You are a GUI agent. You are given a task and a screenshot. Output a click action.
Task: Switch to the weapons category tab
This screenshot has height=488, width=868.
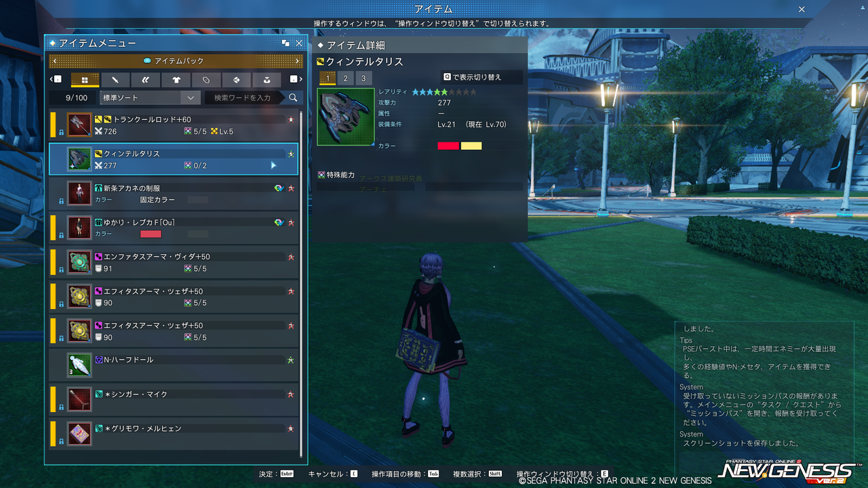[x=115, y=80]
